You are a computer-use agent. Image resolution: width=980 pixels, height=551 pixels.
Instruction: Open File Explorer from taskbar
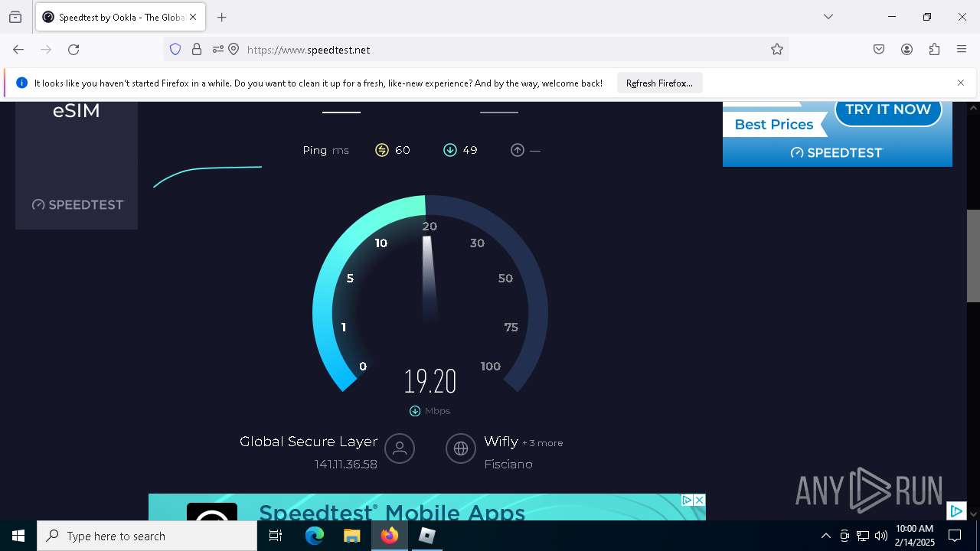(351, 536)
